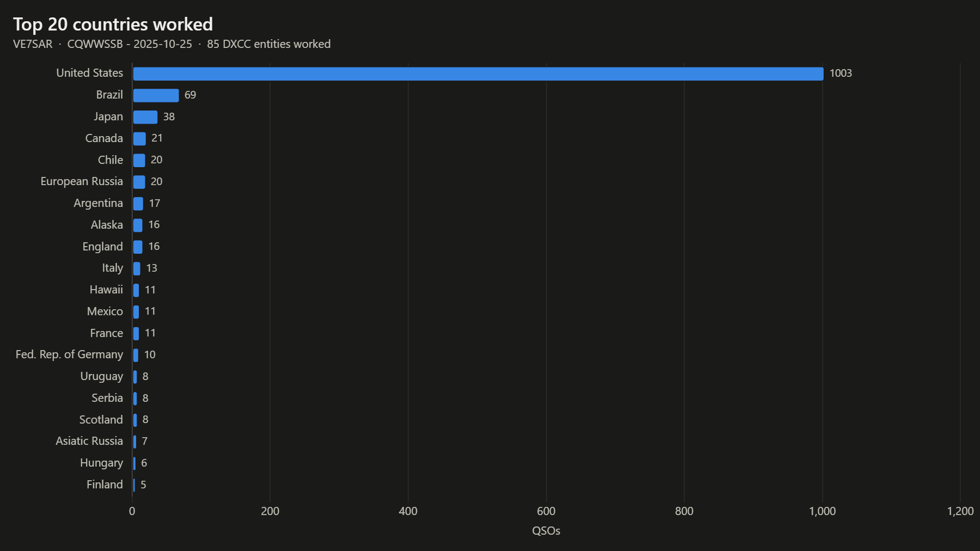Select the Argentina label

pyautogui.click(x=99, y=203)
